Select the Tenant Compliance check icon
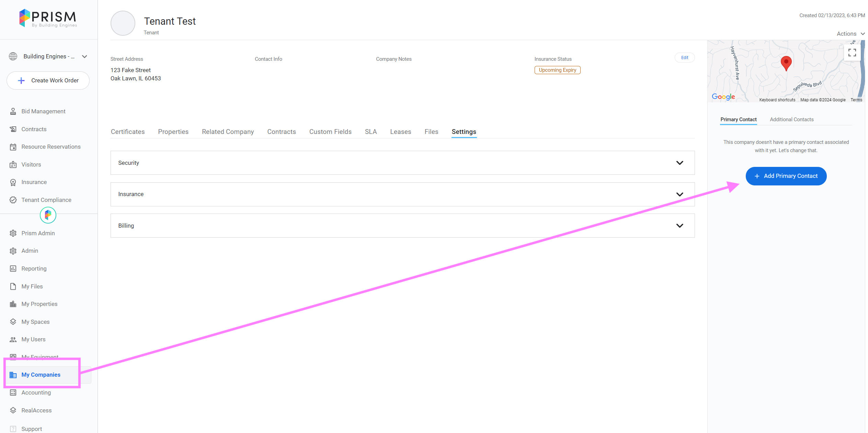 click(13, 200)
